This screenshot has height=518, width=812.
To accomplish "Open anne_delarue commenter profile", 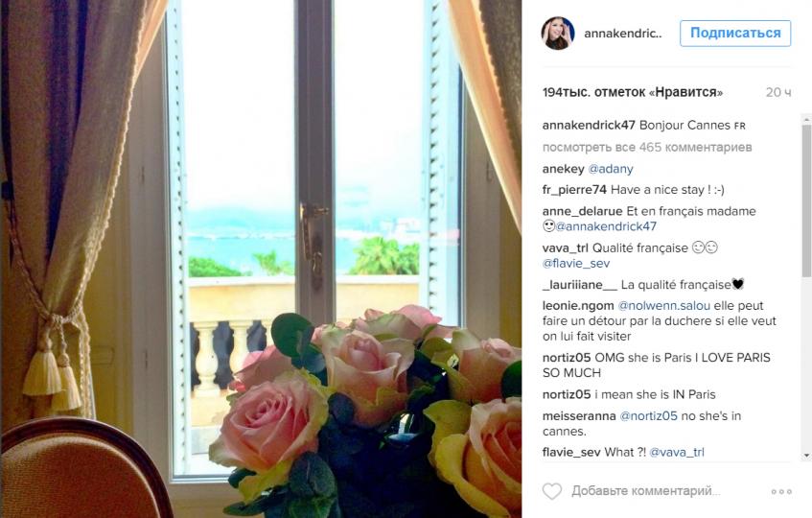I will [x=582, y=211].
